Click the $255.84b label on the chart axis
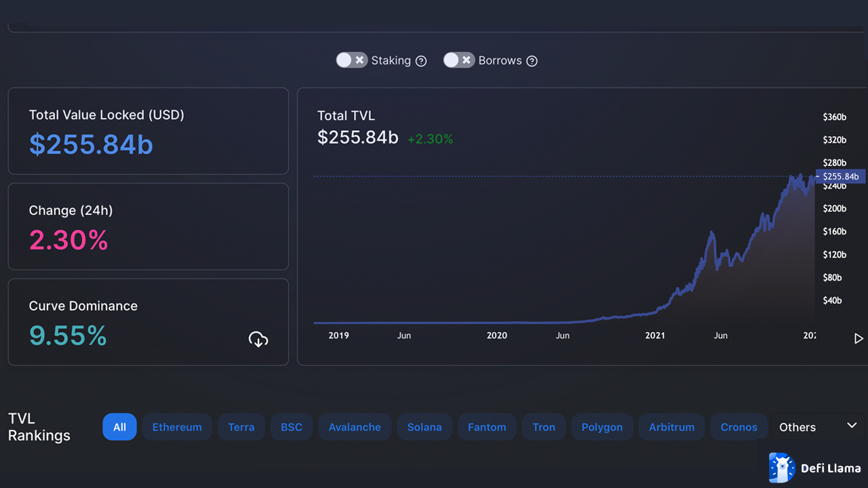Image resolution: width=868 pixels, height=488 pixels. coord(840,176)
